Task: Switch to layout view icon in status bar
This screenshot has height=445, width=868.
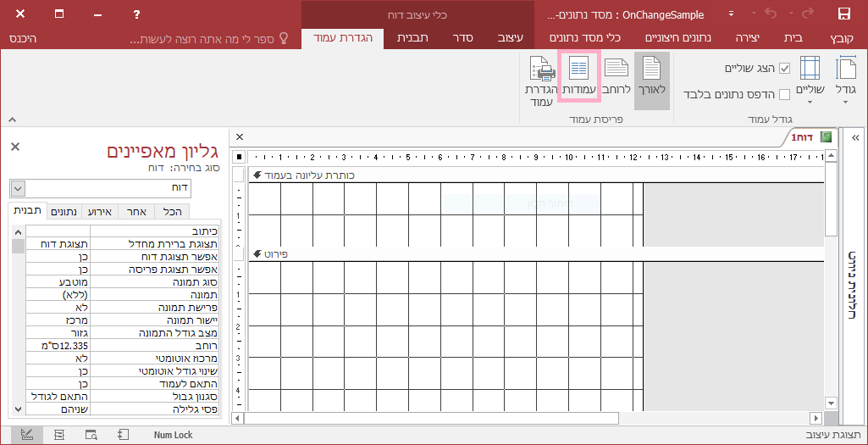Action: [59, 435]
